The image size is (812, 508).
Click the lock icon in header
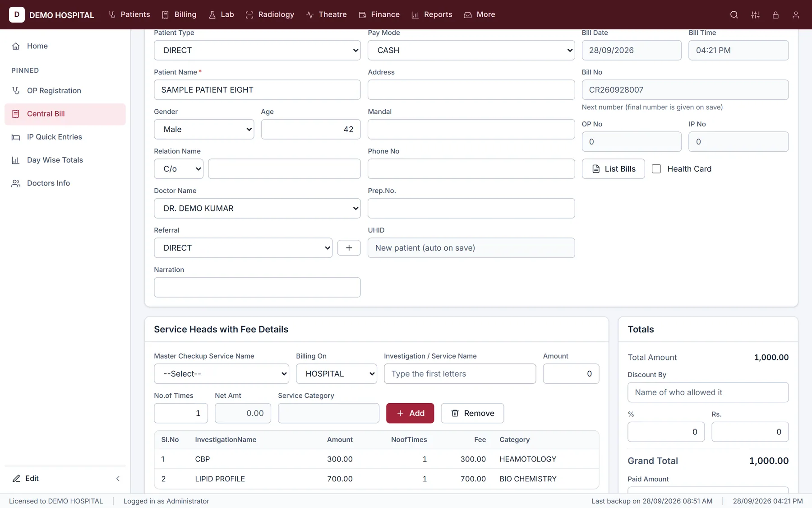(x=775, y=15)
